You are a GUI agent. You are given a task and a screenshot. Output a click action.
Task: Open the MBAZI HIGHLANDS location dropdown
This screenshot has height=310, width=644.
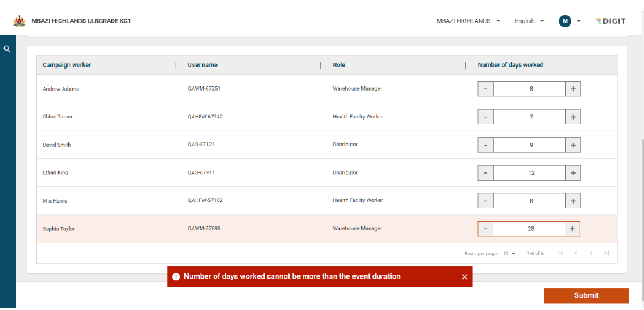(468, 21)
